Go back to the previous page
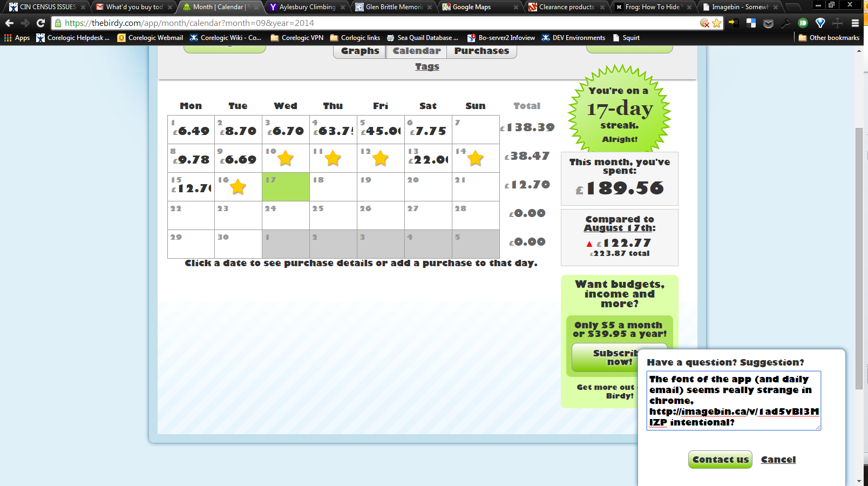The width and height of the screenshot is (868, 486). pyautogui.click(x=9, y=23)
